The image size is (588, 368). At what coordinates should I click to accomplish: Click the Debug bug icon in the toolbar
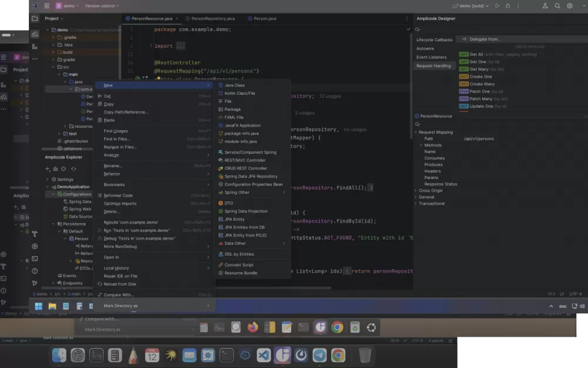pyautogui.click(x=507, y=6)
